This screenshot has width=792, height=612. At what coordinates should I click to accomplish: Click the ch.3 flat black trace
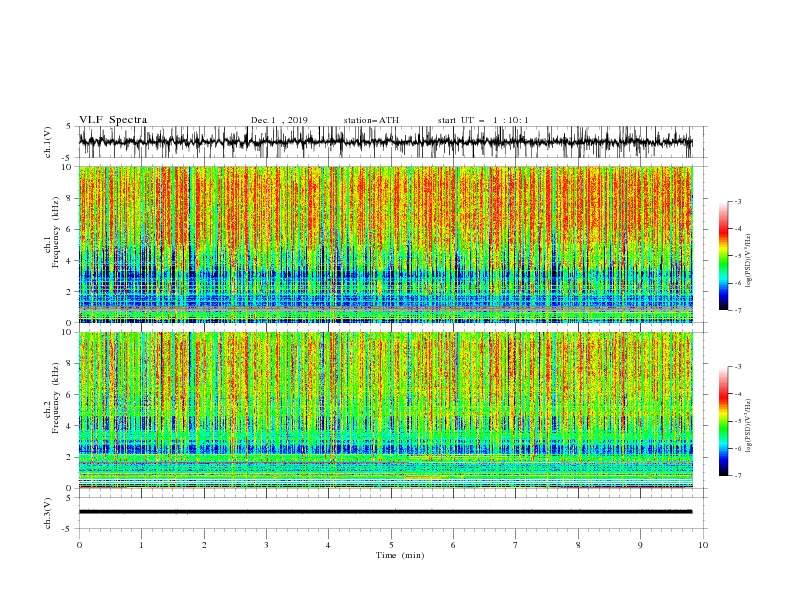tap(385, 512)
